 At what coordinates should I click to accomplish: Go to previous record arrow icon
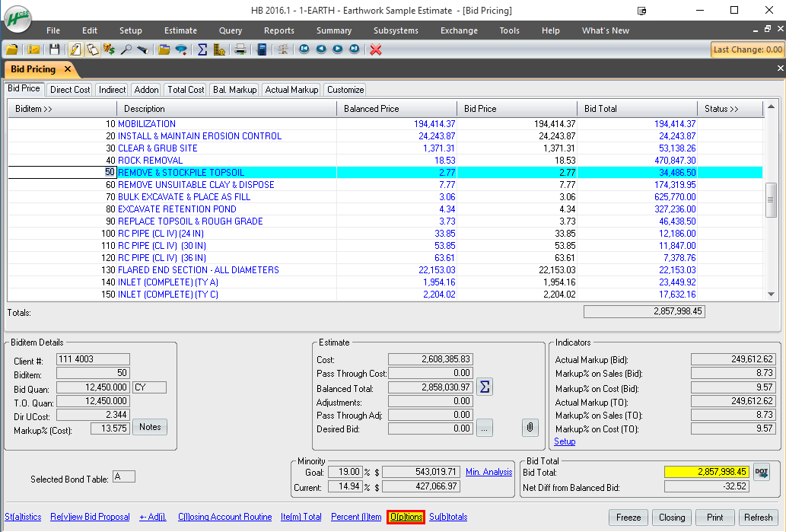tap(321, 49)
